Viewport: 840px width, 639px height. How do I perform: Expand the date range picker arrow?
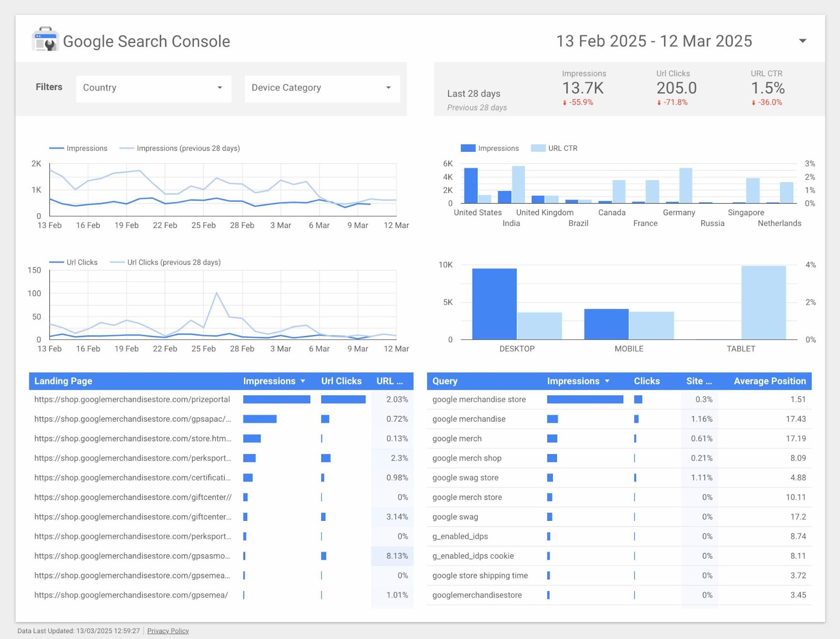point(803,40)
